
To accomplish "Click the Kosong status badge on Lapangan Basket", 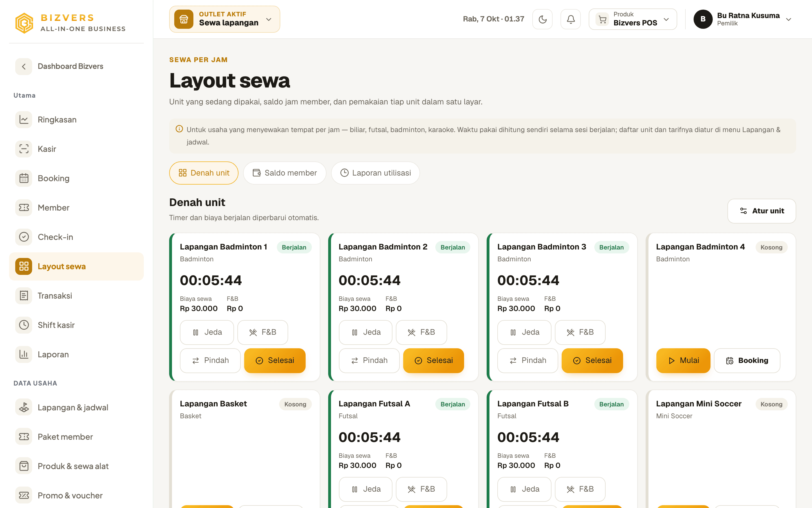I will tap(295, 404).
